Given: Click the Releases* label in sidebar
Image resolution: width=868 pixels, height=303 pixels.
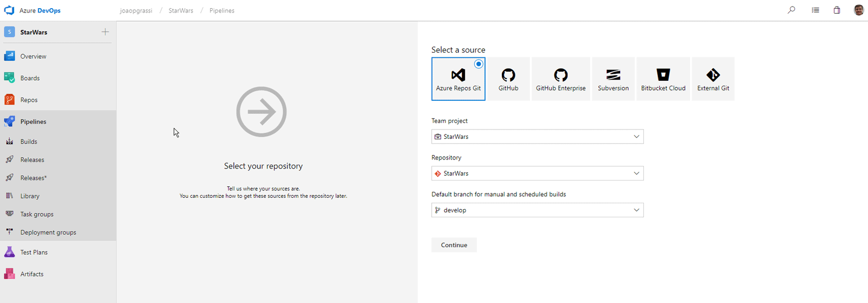Looking at the screenshot, I should [x=34, y=178].
